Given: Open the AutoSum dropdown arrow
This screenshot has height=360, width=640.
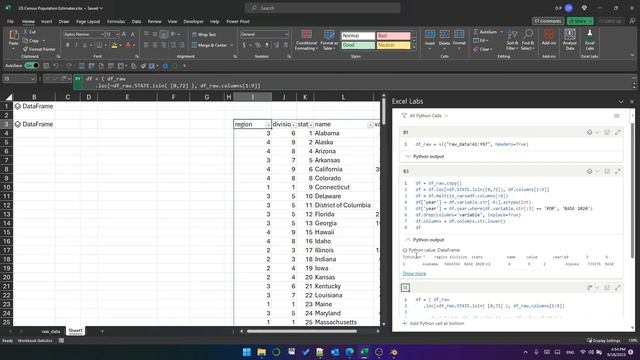Looking at the screenshot, I should [x=501, y=32].
